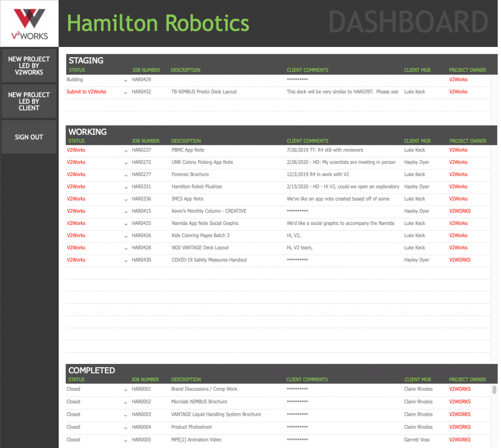
Task: Open the status dropdown for HAR0429
Action: pyautogui.click(x=126, y=80)
